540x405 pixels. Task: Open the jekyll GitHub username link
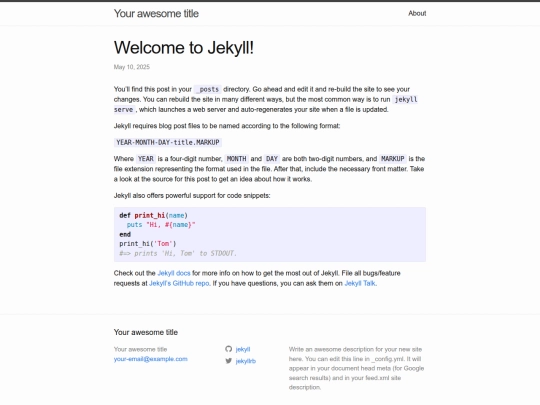[243, 349]
